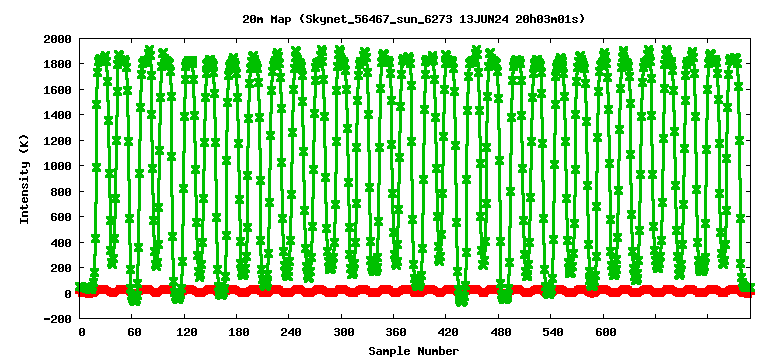The height and width of the screenshot is (360, 768).
Task: Click the 'Intensity (K)' y-axis label
Action: (24, 178)
